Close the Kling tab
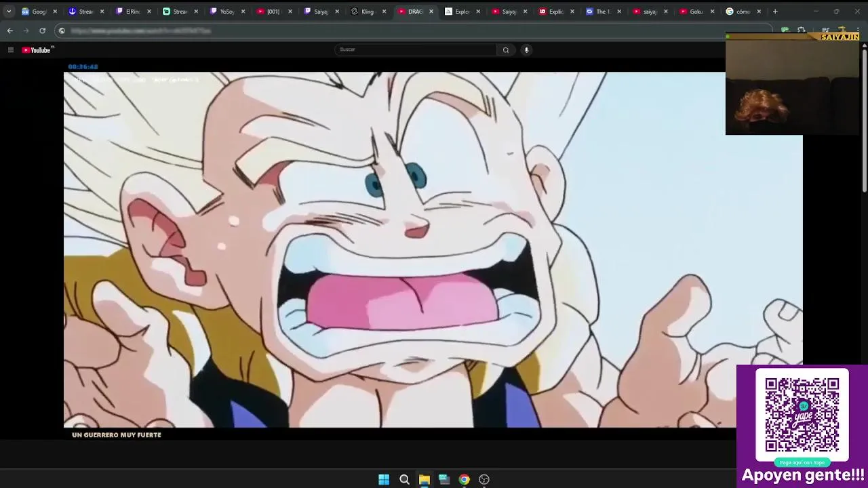Image resolution: width=868 pixels, height=488 pixels. (384, 12)
